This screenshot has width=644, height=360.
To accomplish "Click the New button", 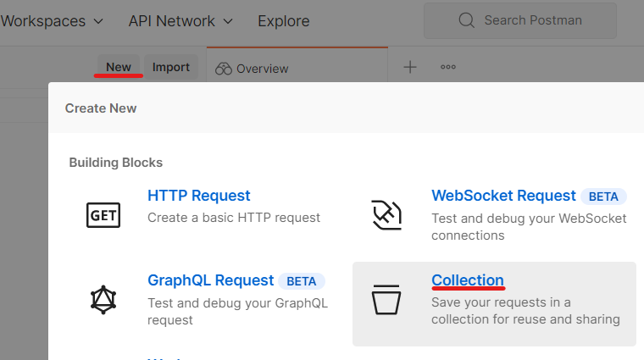I will click(119, 67).
